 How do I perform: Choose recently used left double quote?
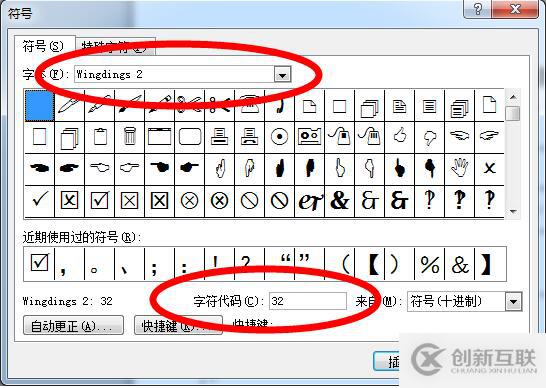(279, 264)
